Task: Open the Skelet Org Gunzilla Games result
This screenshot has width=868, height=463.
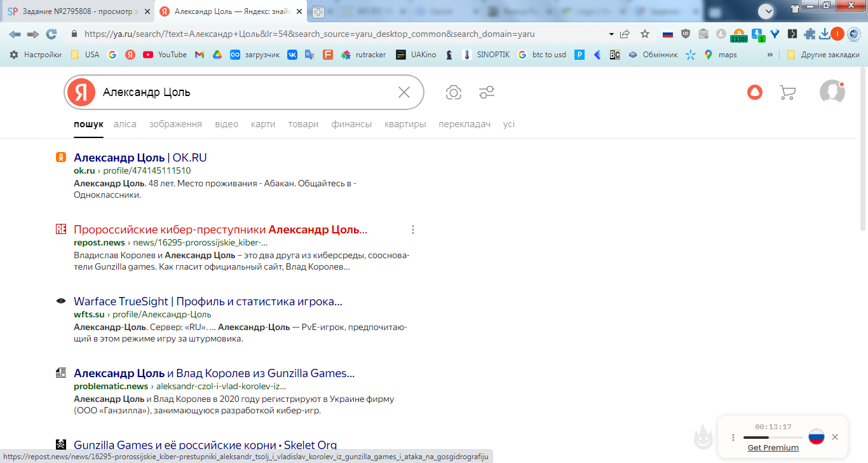Action: [205, 445]
